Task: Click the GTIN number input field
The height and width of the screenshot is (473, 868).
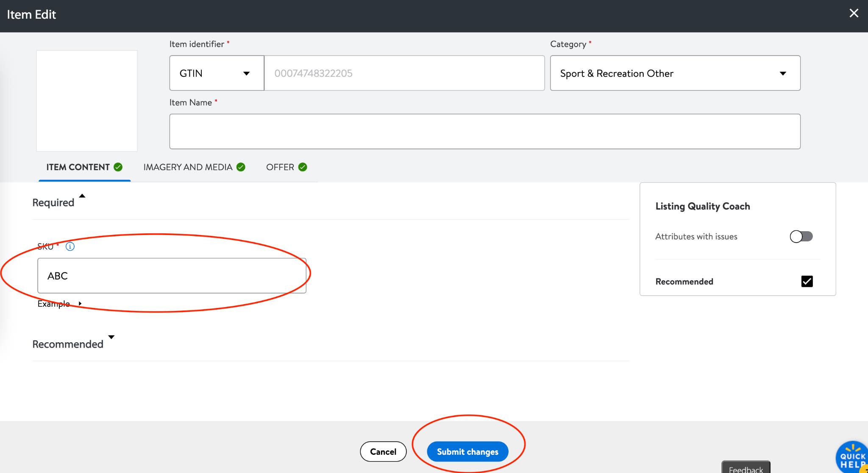Action: click(x=404, y=73)
